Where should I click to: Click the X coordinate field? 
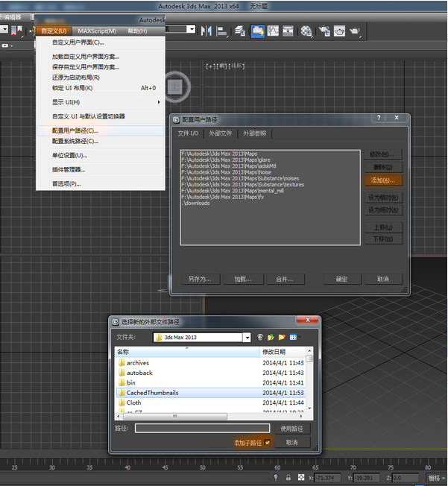coord(327,478)
